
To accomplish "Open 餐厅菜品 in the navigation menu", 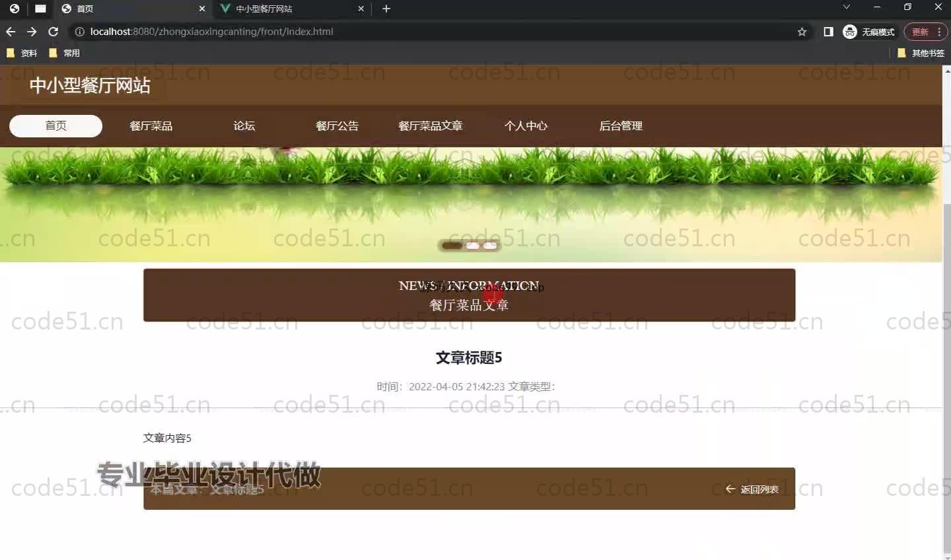I will [151, 125].
